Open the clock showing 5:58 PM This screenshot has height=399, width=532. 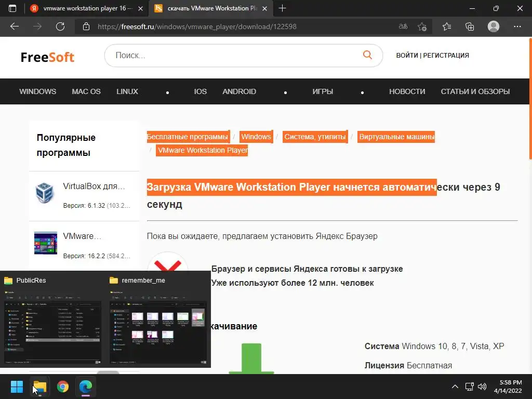tap(508, 387)
